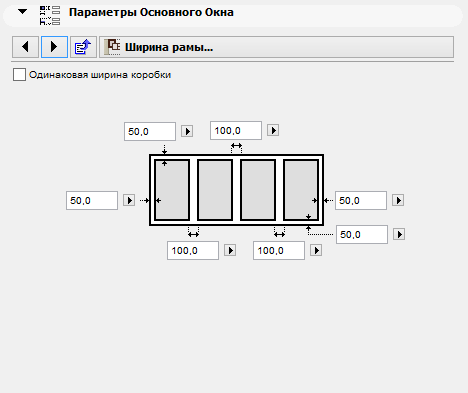468x393 pixels.
Task: Open arrow next to left frame width field
Action: (129, 200)
